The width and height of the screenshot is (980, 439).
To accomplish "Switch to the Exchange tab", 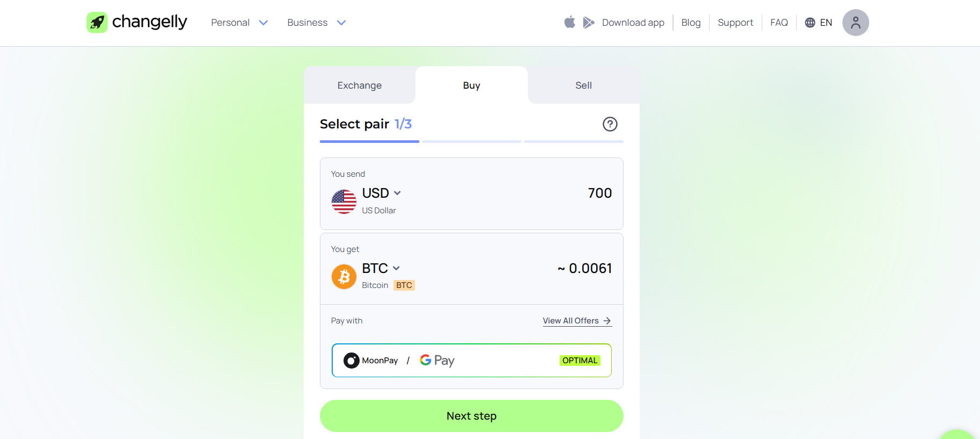I will [x=359, y=85].
